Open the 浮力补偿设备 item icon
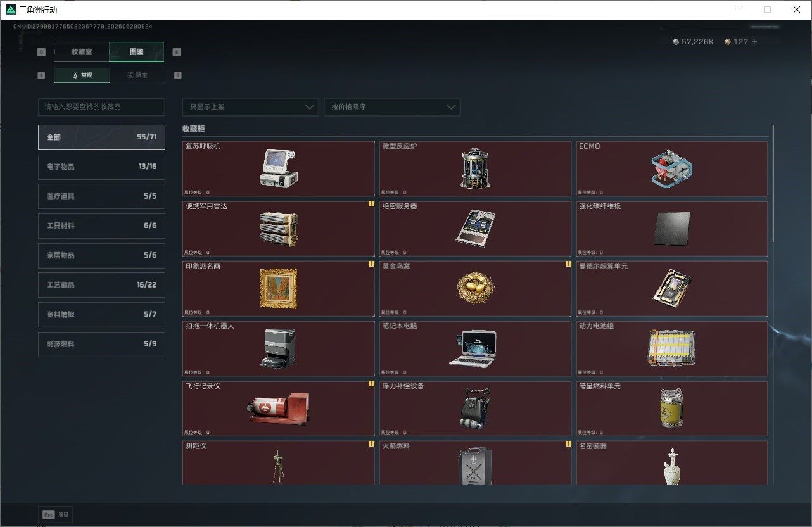The width and height of the screenshot is (812, 527). coord(475,409)
